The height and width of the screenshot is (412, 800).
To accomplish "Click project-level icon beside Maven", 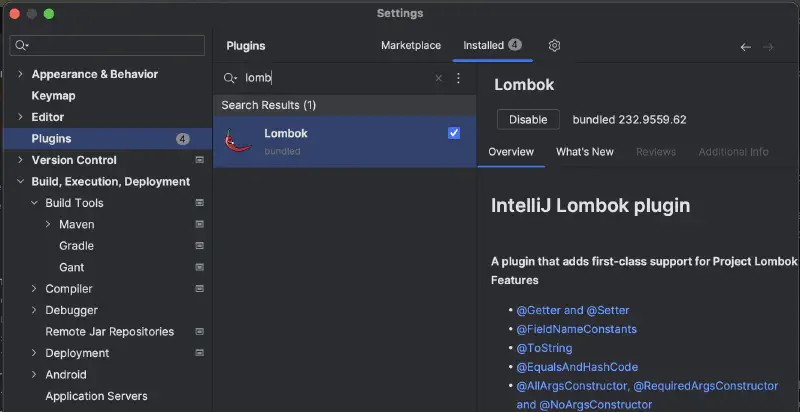I will point(199,224).
